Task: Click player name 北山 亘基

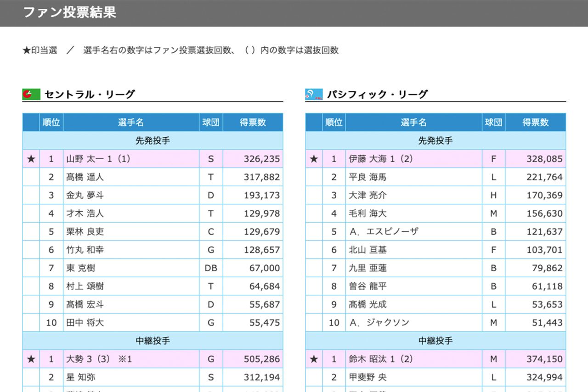Action: tap(367, 250)
